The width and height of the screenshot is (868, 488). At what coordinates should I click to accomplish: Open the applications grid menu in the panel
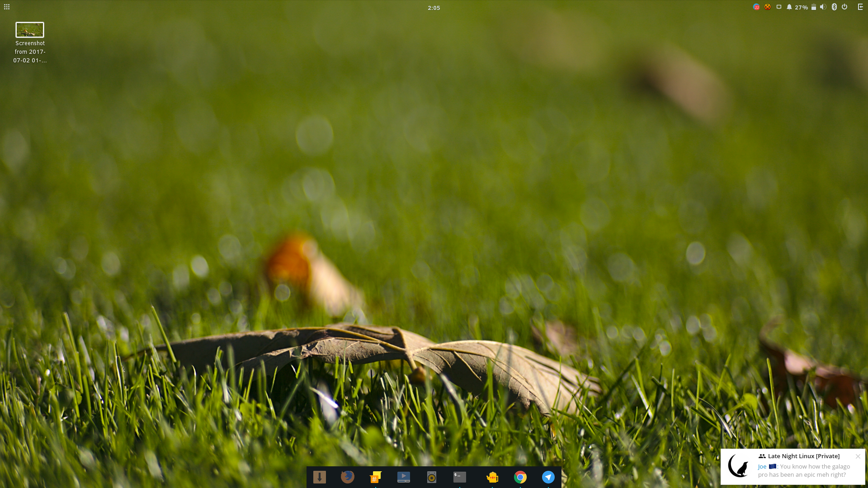click(x=7, y=7)
